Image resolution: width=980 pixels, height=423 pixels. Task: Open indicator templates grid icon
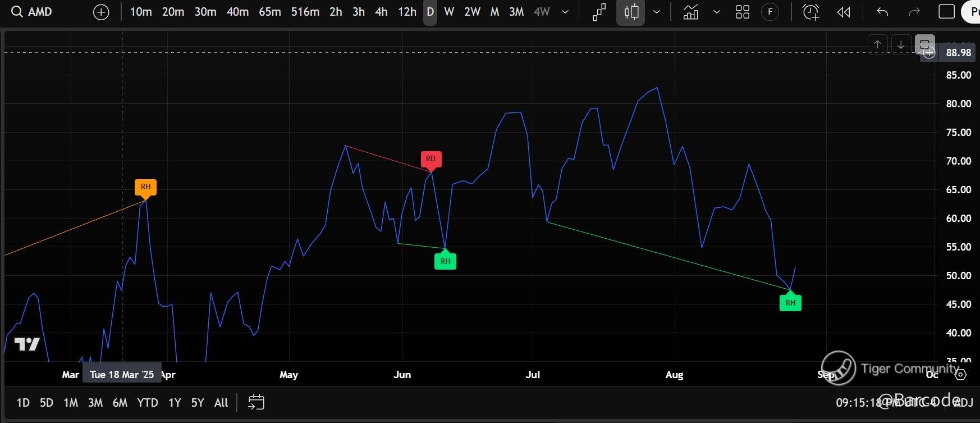pos(743,12)
